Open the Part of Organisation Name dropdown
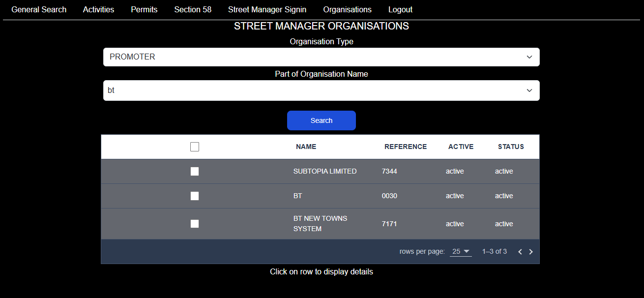The height and width of the screenshot is (298, 644). 321,90
